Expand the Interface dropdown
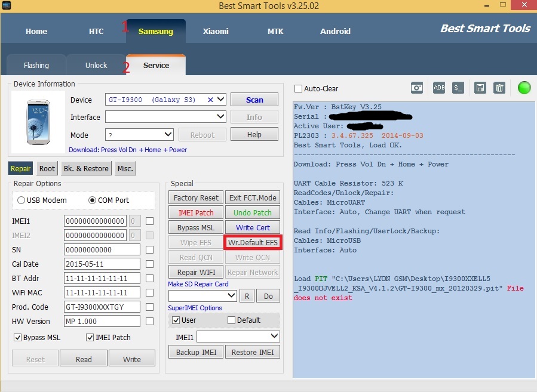This screenshot has height=392, width=537. (221, 116)
